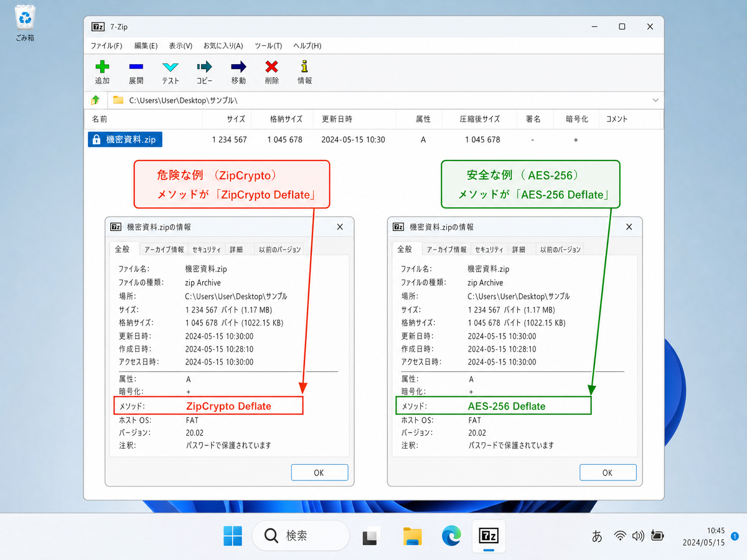This screenshot has width=747, height=560.
Task: Select the 機密資料.zip file row
Action: [374, 140]
